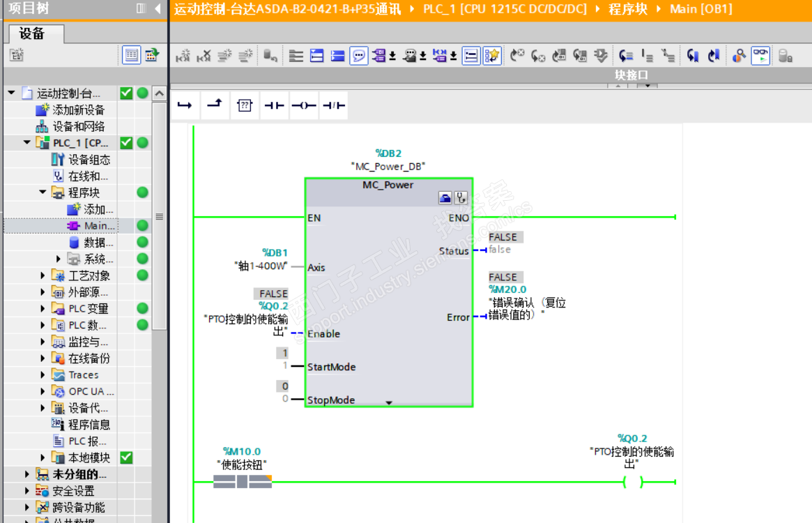
Task: Click the close branch icon
Action: (215, 105)
